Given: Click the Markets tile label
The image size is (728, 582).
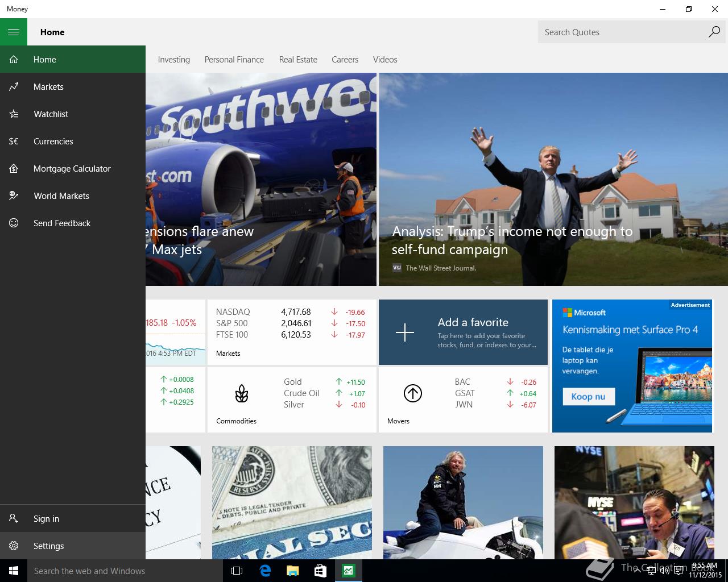Looking at the screenshot, I should pos(228,353).
